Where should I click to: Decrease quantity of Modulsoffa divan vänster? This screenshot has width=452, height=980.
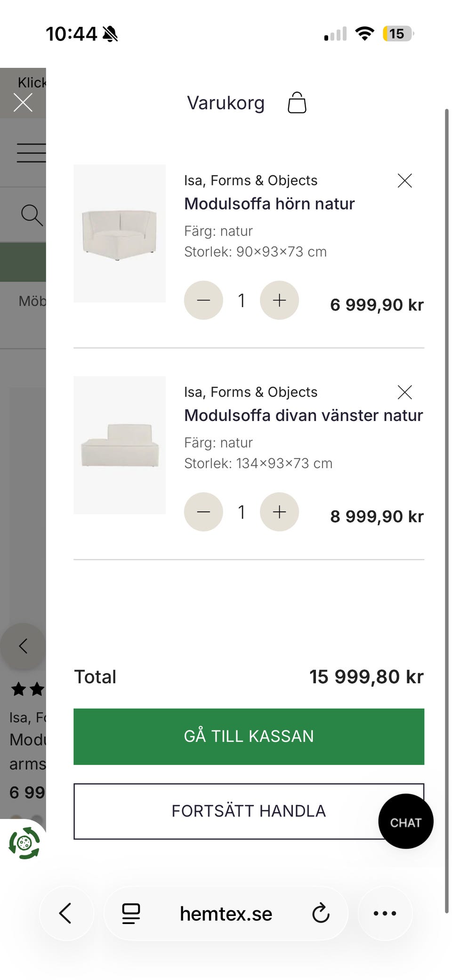[203, 512]
